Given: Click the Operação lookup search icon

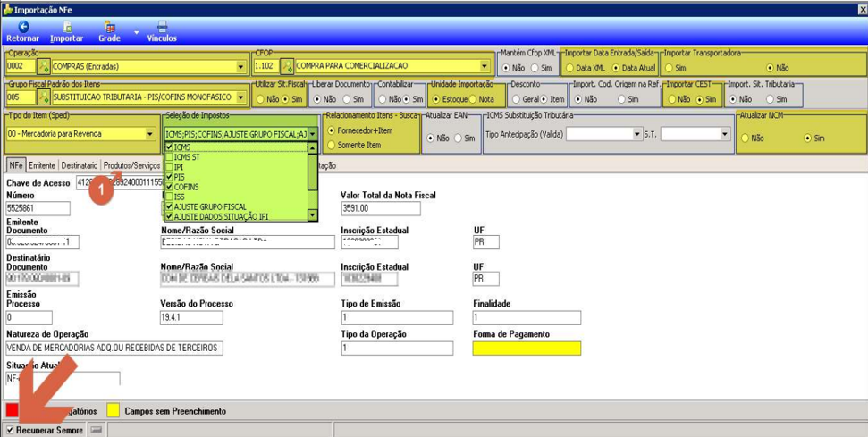Looking at the screenshot, I should tap(43, 66).
